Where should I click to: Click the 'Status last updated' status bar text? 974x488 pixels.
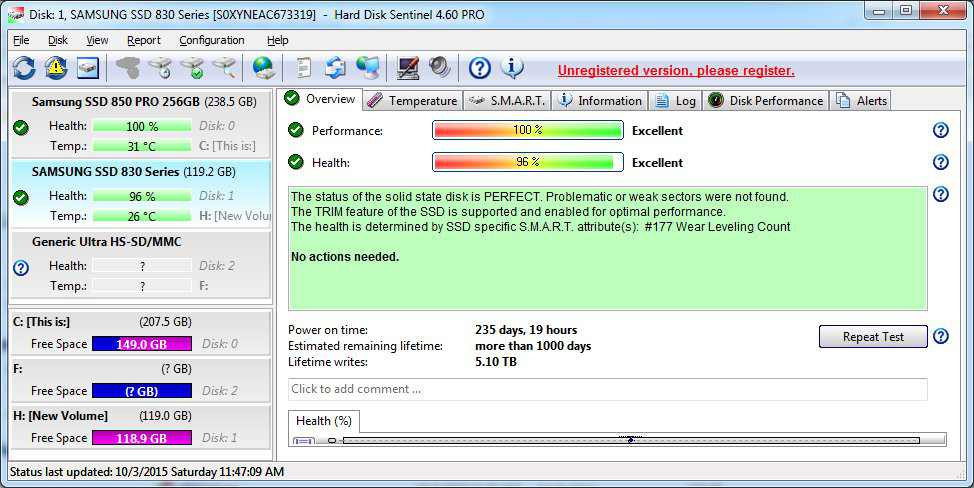click(x=147, y=472)
